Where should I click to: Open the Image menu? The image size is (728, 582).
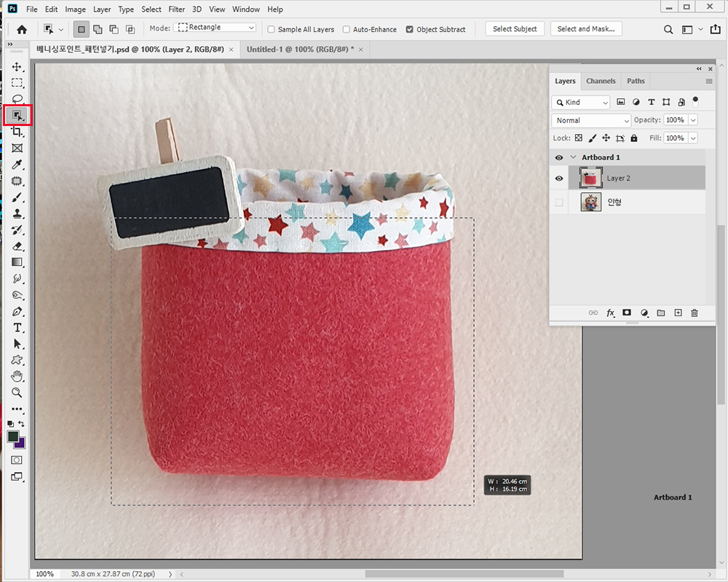pos(75,9)
